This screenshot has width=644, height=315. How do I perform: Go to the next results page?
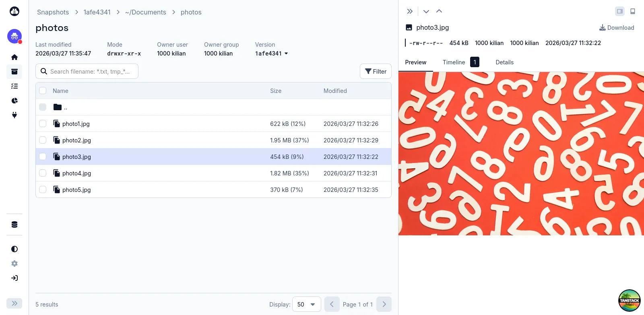[384, 304]
